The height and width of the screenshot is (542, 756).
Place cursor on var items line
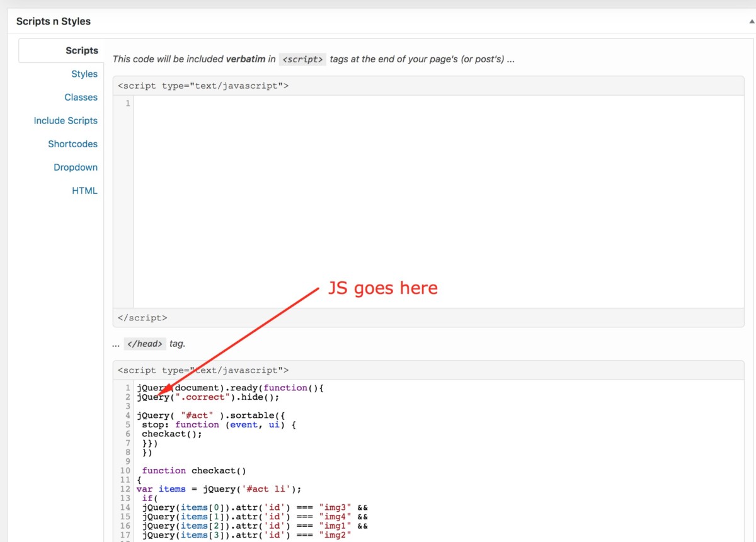(x=219, y=489)
